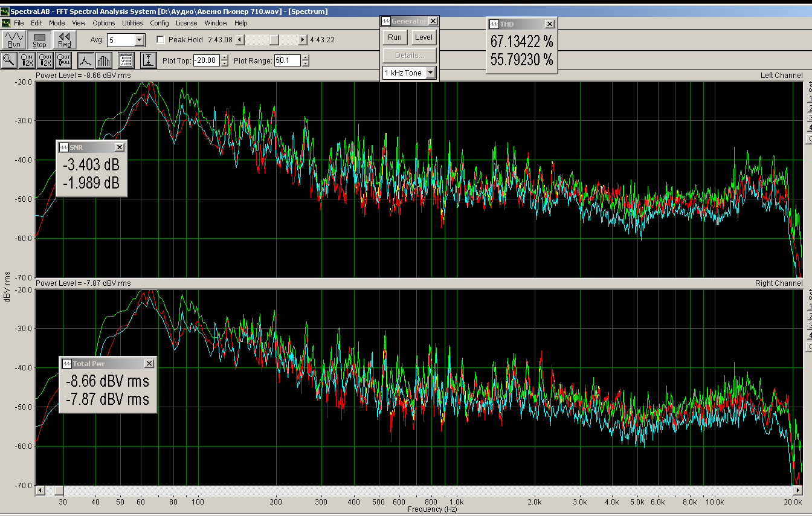The height and width of the screenshot is (516, 812).
Task: Click the Plot Range input field
Action: tap(288, 60)
